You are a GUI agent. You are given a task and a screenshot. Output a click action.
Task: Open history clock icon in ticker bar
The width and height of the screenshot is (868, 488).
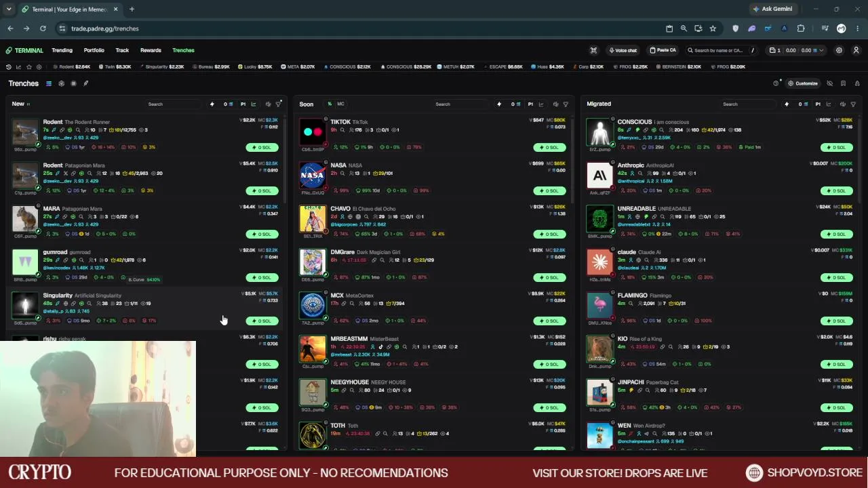point(8,66)
